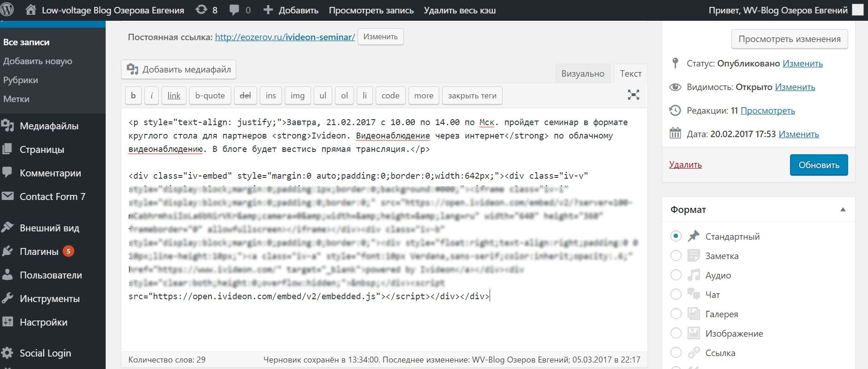Click the code quicktag button
This screenshot has width=868, height=369.
[390, 95]
